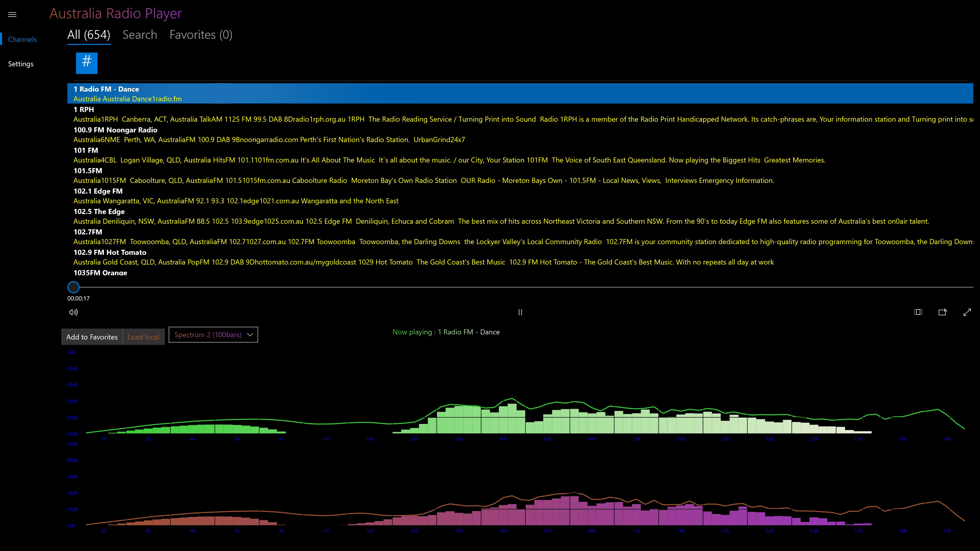Viewport: 980px width, 551px height.
Task: Enter full screen with expand icon
Action: (x=967, y=312)
